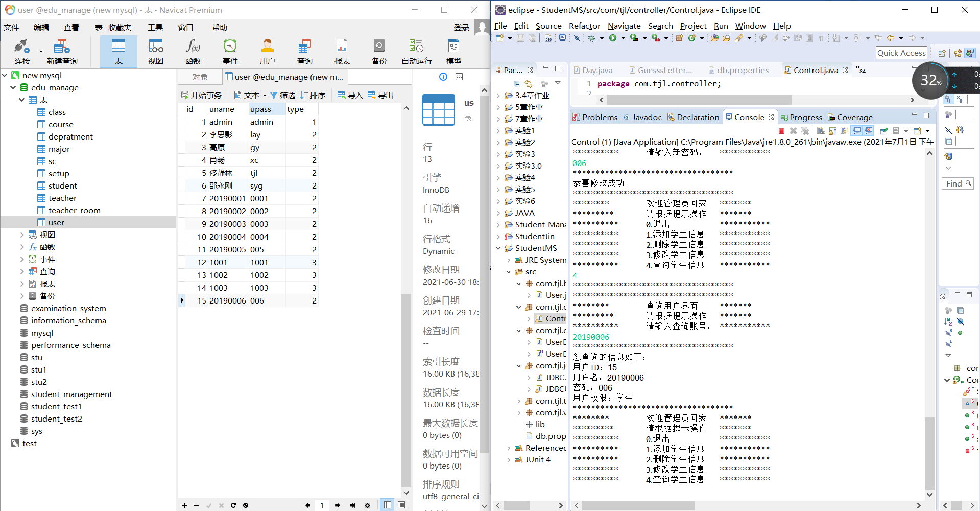Jump to the last page arrow
Viewport: 980px width, 511px height.
click(x=352, y=505)
